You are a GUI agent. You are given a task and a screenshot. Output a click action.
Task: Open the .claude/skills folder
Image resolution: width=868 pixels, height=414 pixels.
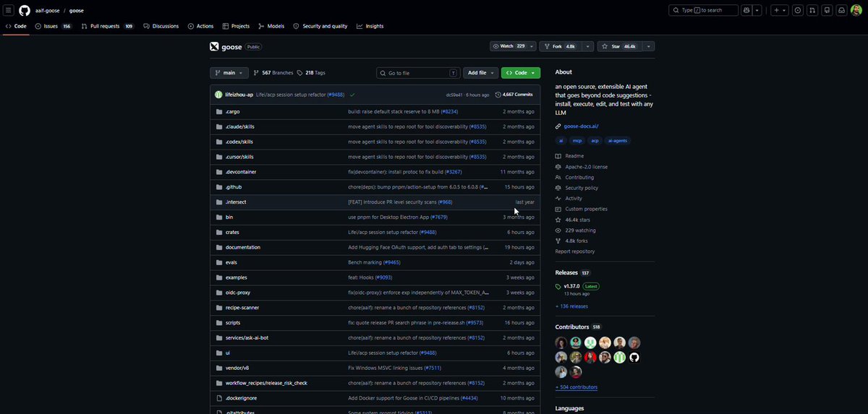pyautogui.click(x=239, y=126)
